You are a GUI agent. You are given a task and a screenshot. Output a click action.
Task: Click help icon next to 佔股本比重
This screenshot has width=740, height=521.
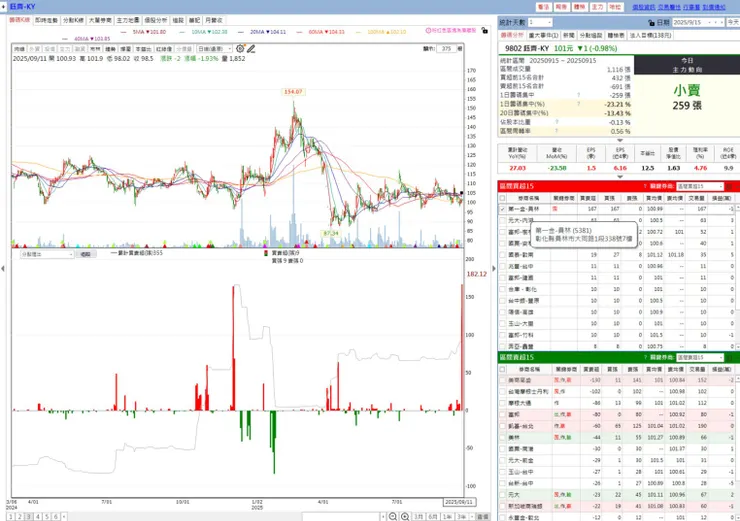tap(557, 122)
